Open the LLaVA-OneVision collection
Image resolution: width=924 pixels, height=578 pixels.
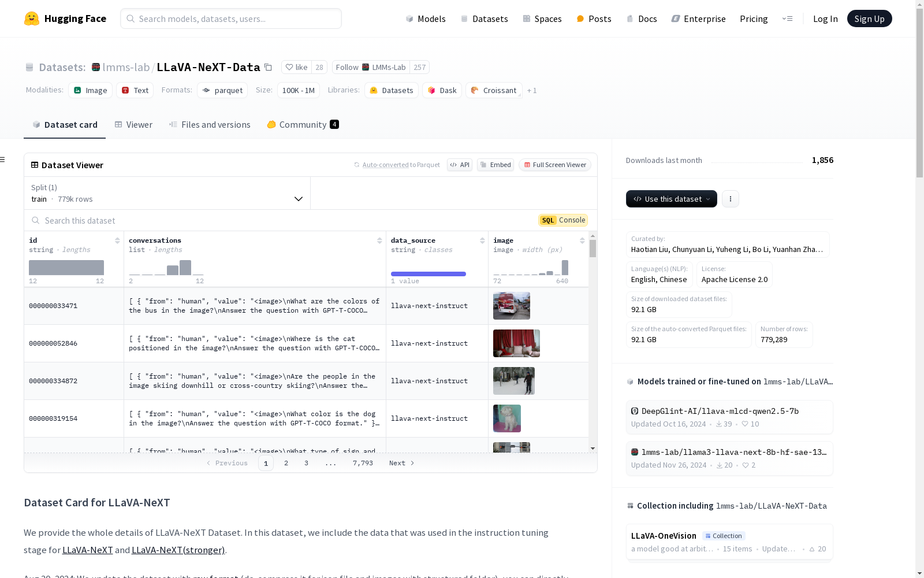coord(729,542)
